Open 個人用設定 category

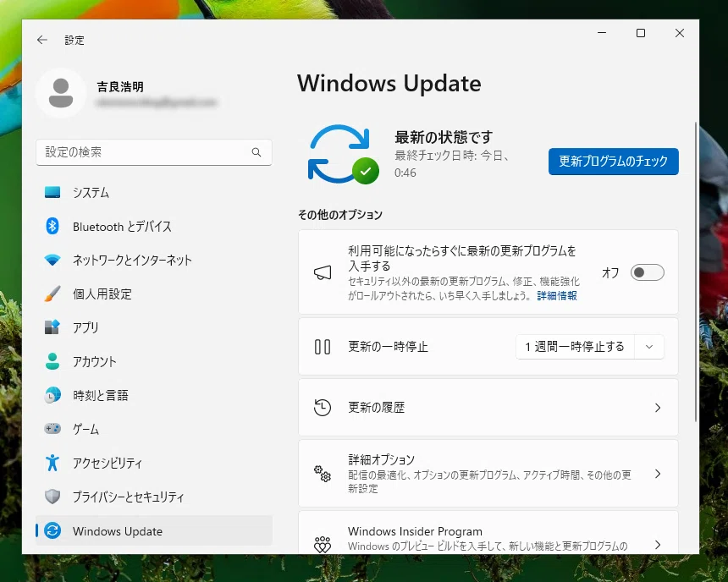coord(154,294)
